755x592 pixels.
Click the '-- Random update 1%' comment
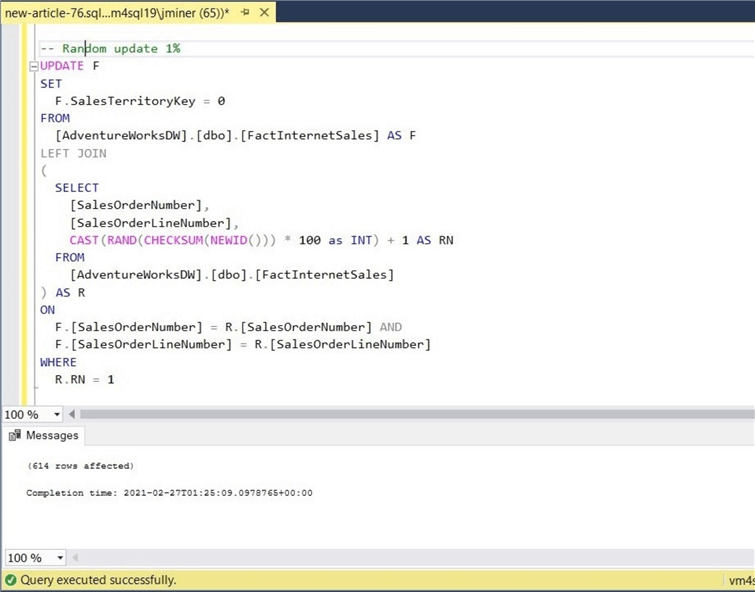pyautogui.click(x=110, y=49)
